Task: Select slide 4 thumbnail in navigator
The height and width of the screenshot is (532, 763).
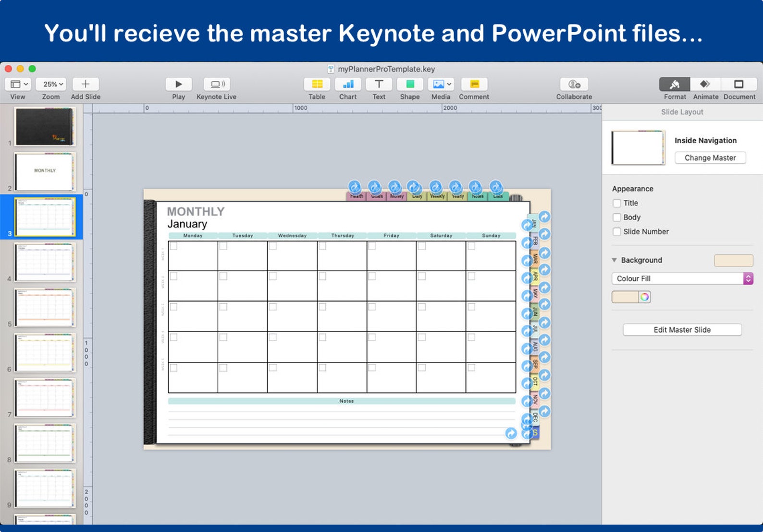Action: point(45,262)
